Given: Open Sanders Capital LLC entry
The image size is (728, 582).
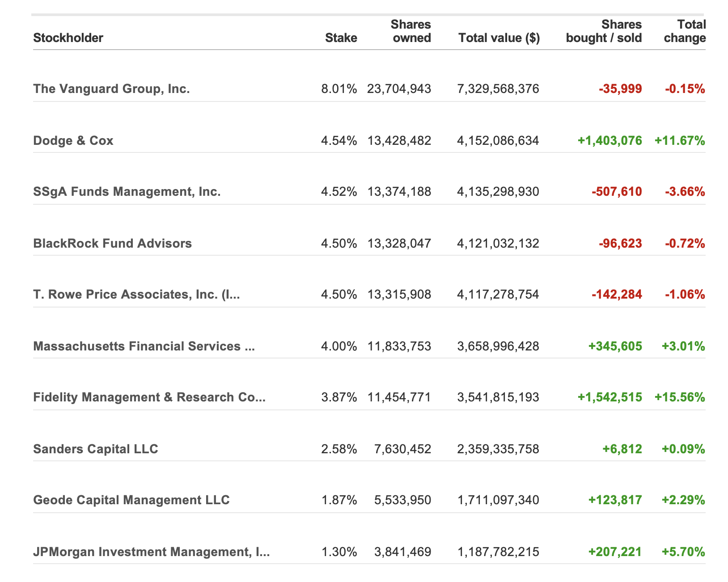Looking at the screenshot, I should (96, 449).
